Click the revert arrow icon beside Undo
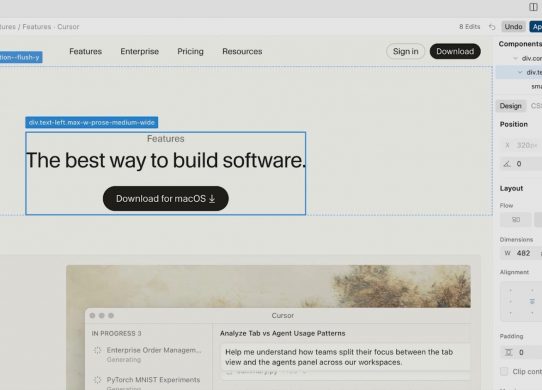The image size is (542, 390). click(492, 27)
